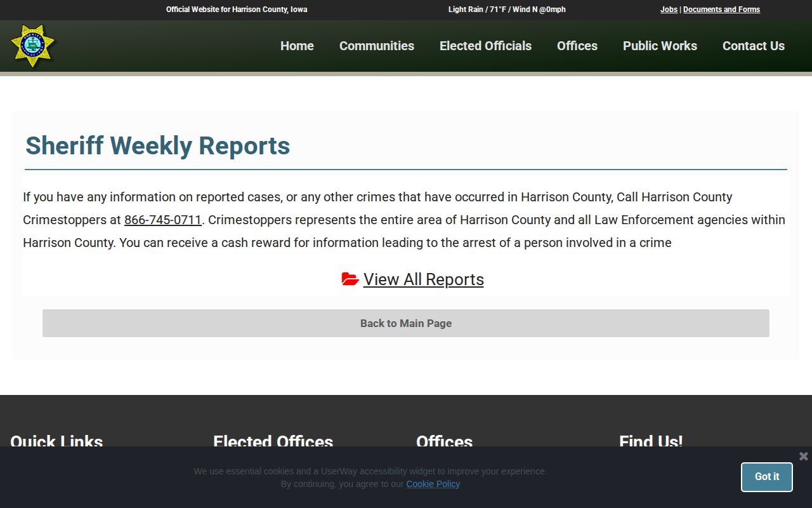Click the Back to Main Page button
812x508 pixels.
click(406, 323)
